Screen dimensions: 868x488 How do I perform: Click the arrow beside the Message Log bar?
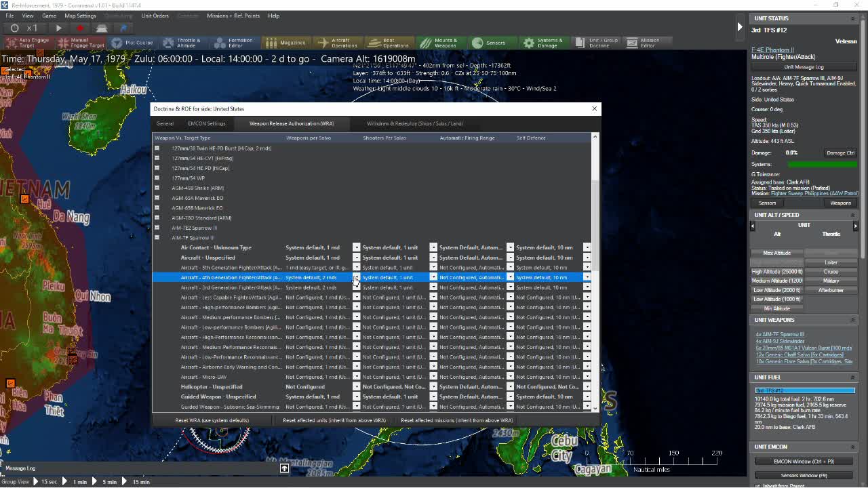click(284, 468)
